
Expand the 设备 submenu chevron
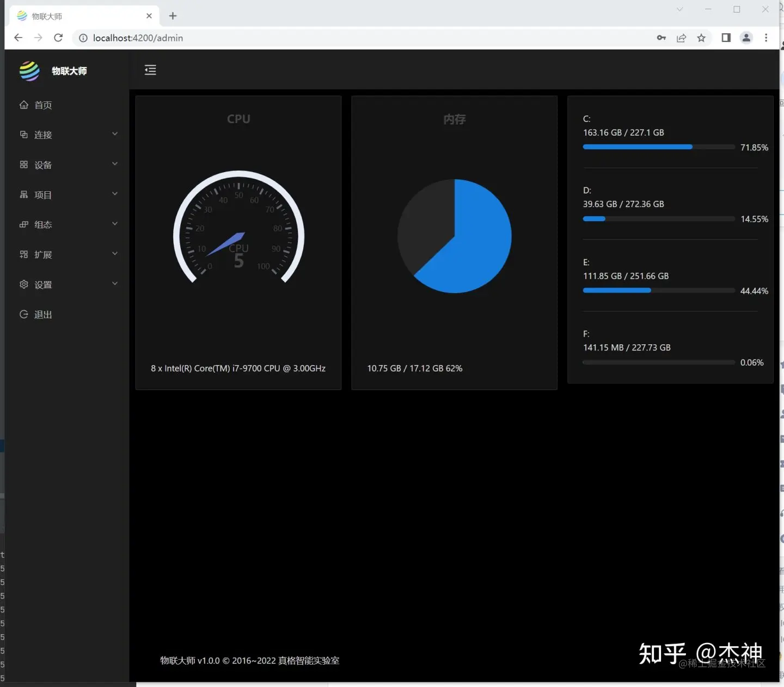tap(115, 164)
